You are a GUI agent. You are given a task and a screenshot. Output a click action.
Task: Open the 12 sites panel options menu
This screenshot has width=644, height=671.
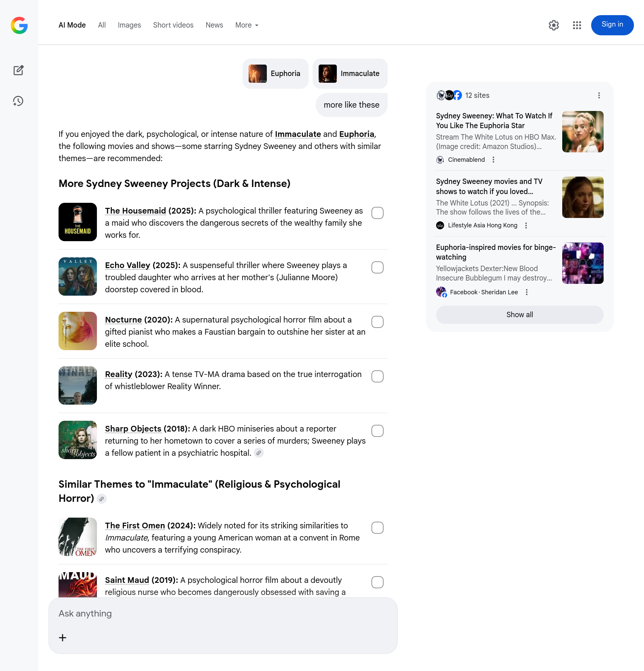(599, 96)
